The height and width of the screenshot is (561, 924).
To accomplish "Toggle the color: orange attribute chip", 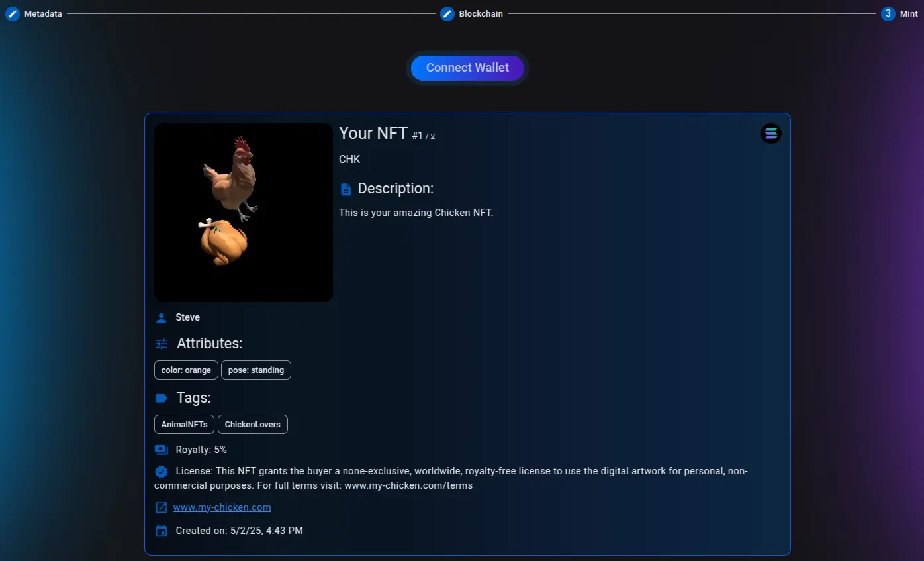I will (x=186, y=370).
